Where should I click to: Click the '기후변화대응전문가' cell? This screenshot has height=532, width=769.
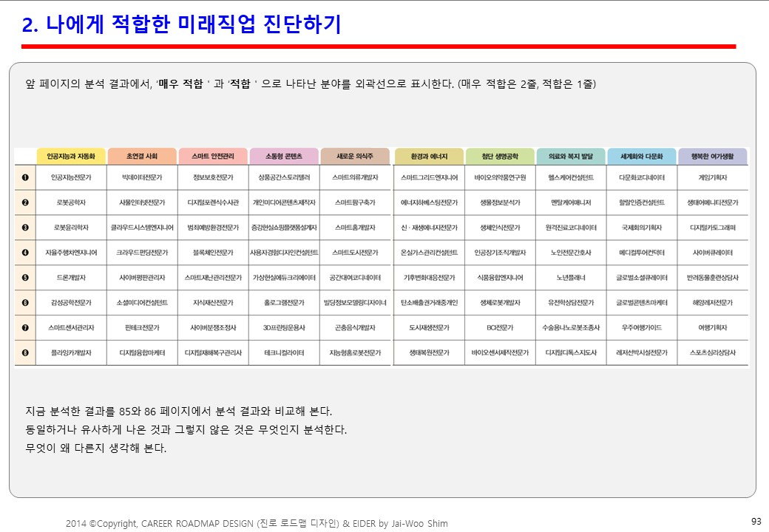pyautogui.click(x=429, y=277)
